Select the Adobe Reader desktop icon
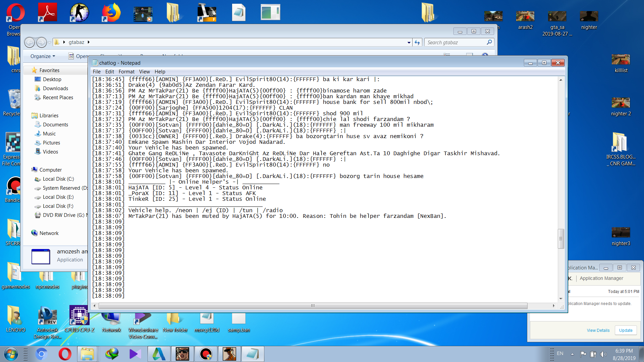This screenshot has width=644, height=362. tap(47, 13)
